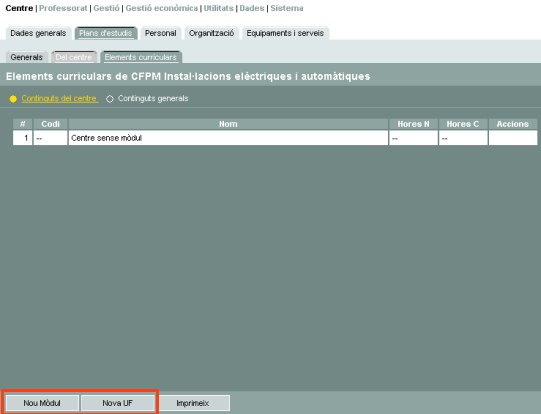Switch to the Dades generals tab
The height and width of the screenshot is (414, 541).
(38, 33)
